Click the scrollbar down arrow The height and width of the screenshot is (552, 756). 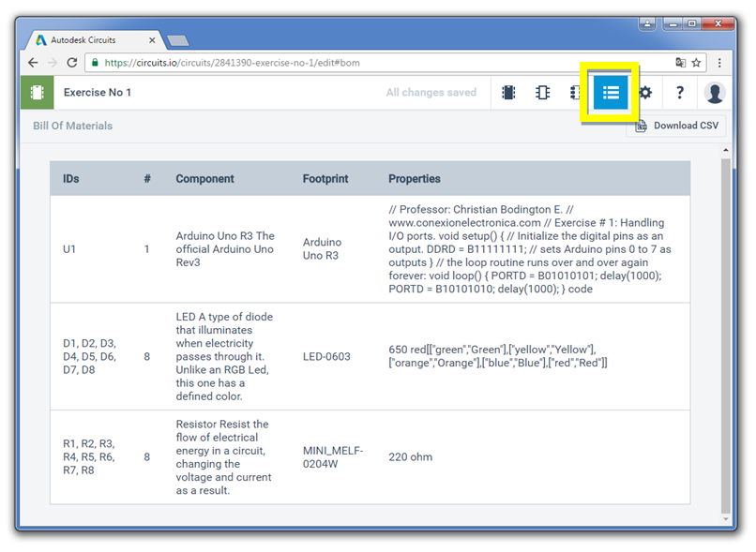pyautogui.click(x=726, y=519)
